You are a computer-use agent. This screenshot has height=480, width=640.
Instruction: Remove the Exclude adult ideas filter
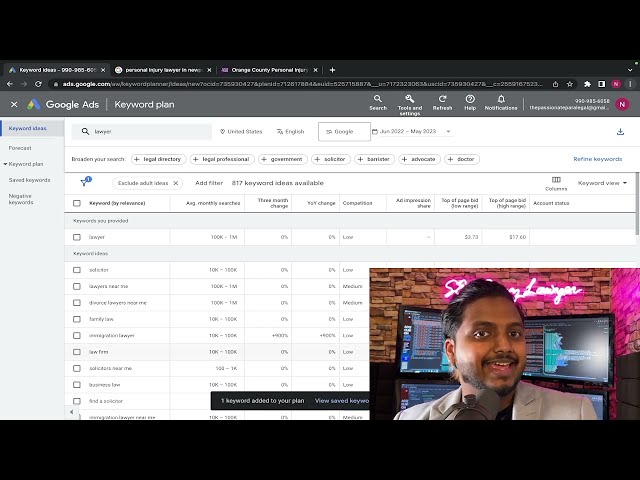[176, 183]
